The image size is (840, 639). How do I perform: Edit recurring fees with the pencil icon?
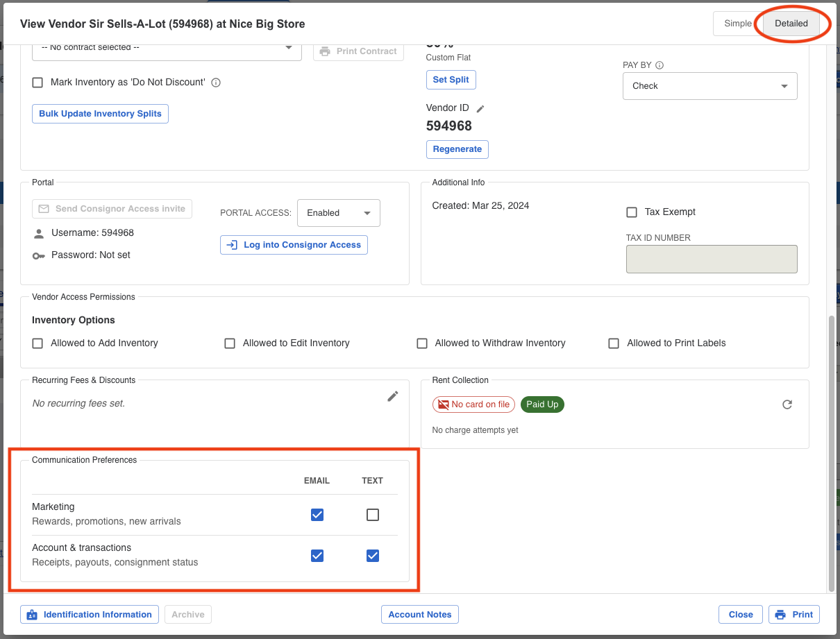tap(393, 396)
